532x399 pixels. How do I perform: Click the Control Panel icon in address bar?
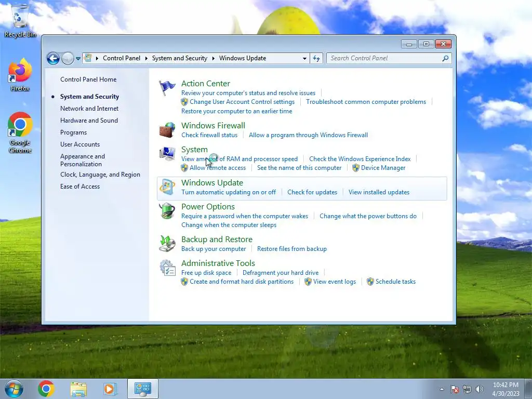click(88, 58)
